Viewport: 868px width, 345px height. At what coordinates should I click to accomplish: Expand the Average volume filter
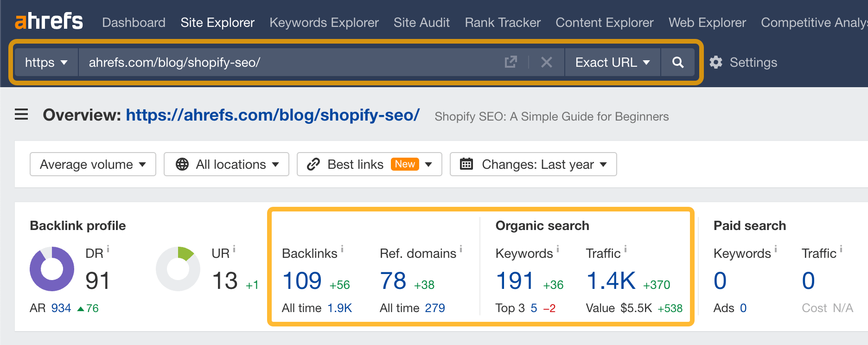[92, 164]
